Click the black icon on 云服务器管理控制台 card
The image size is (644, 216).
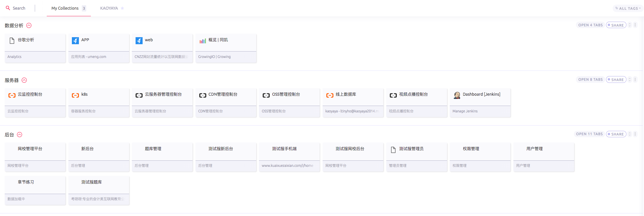coord(139,95)
